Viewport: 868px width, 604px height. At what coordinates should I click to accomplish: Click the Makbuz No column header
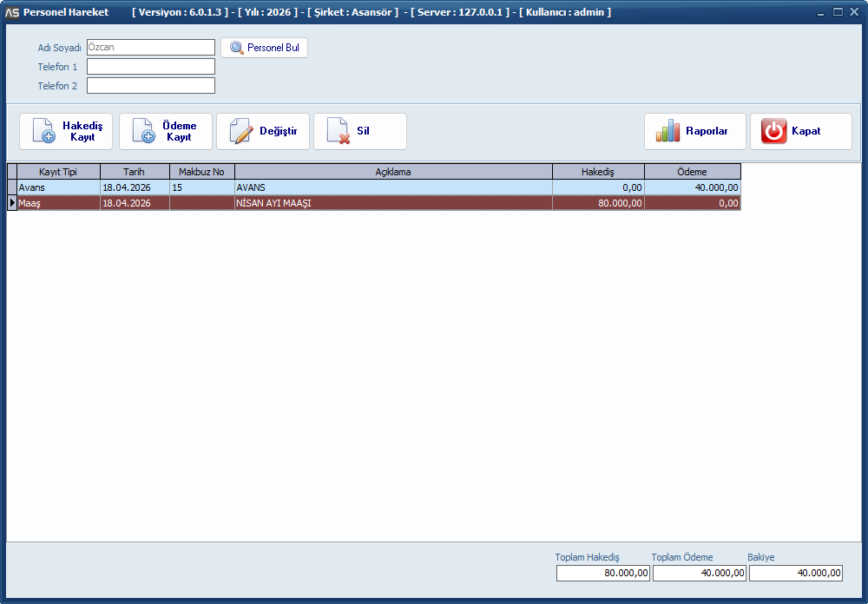click(x=201, y=172)
